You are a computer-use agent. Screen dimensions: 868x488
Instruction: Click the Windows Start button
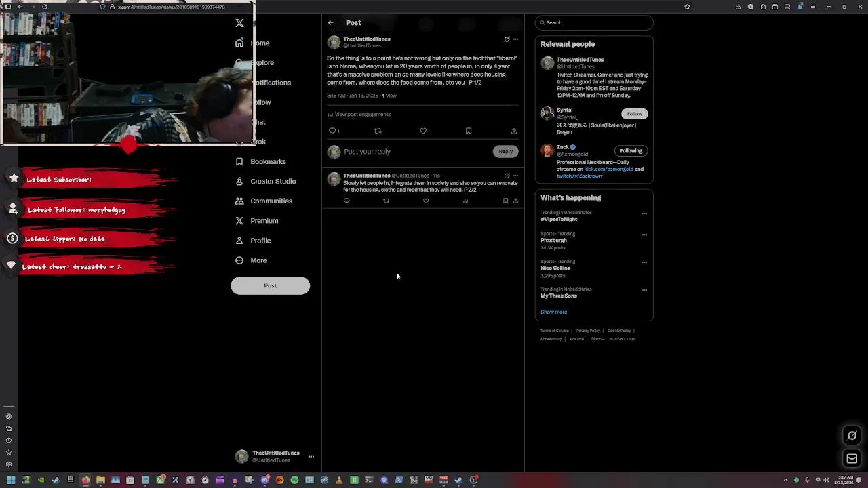pyautogui.click(x=11, y=480)
